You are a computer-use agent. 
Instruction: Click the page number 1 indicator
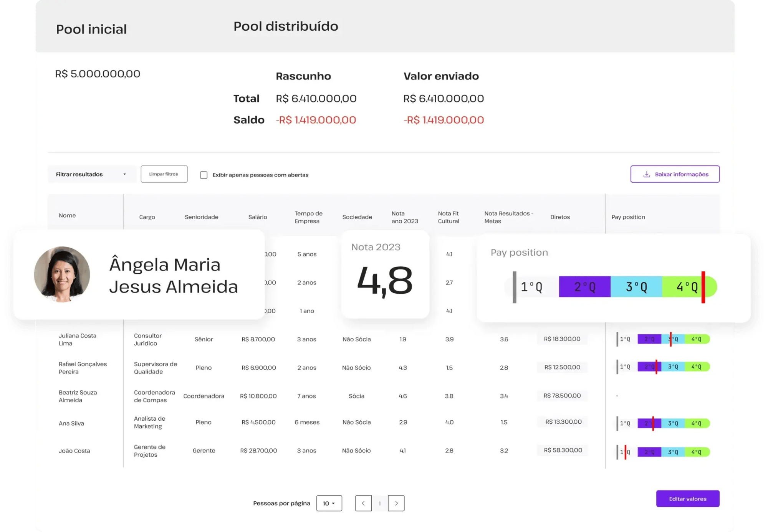coord(380,503)
